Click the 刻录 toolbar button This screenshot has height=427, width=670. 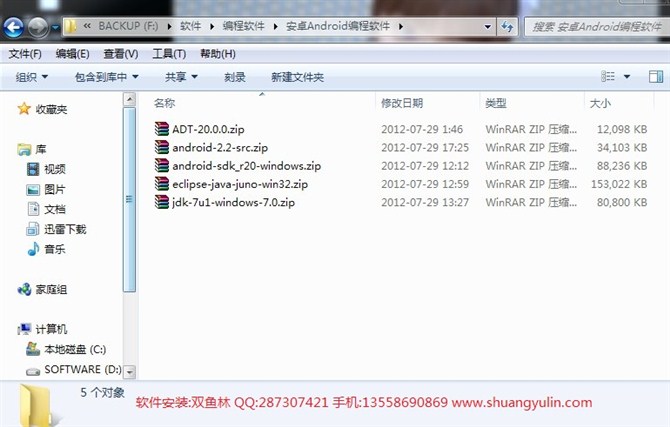coord(235,77)
